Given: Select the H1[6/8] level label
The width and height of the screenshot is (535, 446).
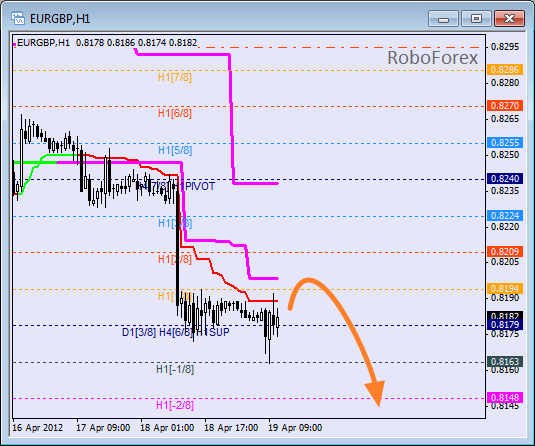Looking at the screenshot, I should tap(175, 113).
